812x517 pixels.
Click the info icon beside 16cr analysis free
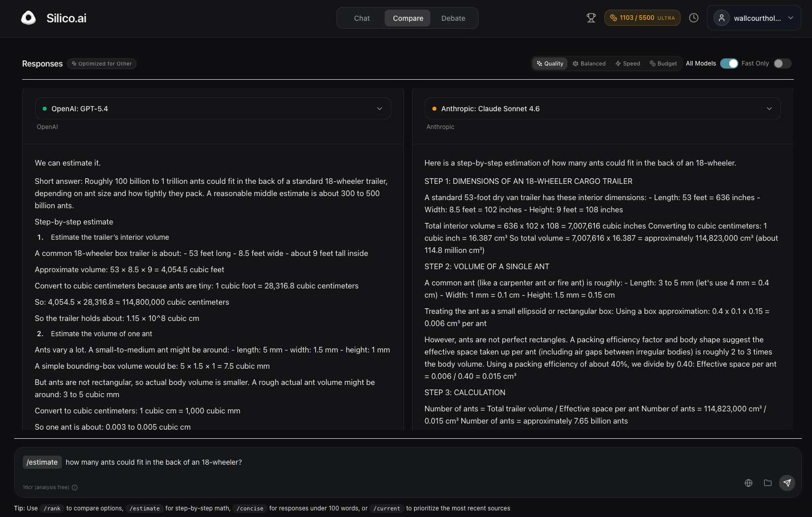click(75, 487)
